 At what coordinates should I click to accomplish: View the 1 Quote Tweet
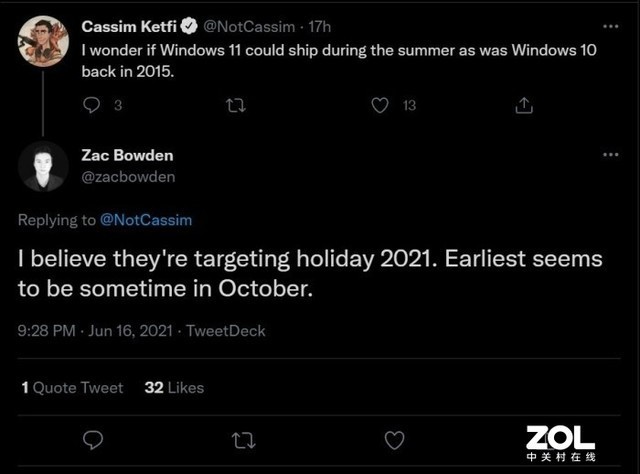point(72,387)
